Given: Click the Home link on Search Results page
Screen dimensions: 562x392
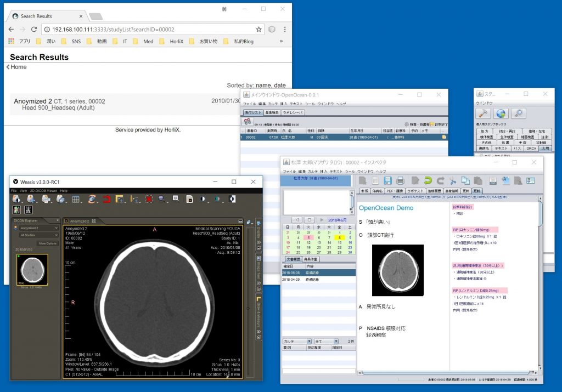Looking at the screenshot, I should [18, 67].
